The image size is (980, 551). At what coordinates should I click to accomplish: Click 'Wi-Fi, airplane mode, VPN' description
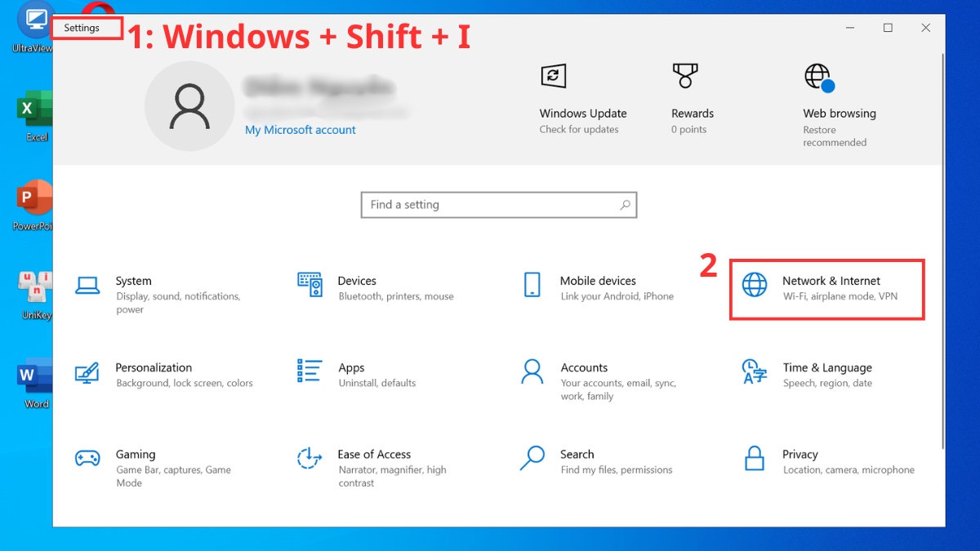tap(840, 296)
